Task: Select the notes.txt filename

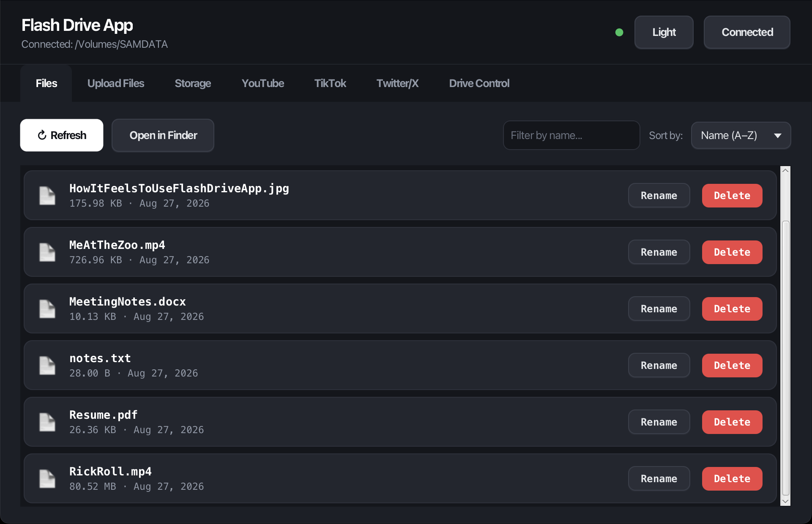Action: click(x=100, y=358)
